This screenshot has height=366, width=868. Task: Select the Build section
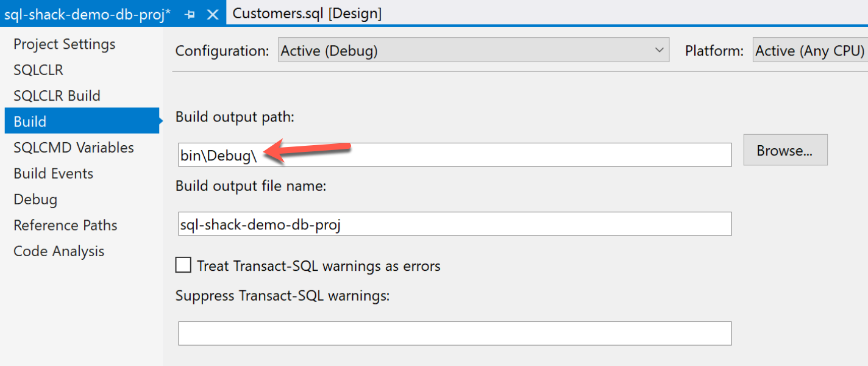click(x=30, y=121)
